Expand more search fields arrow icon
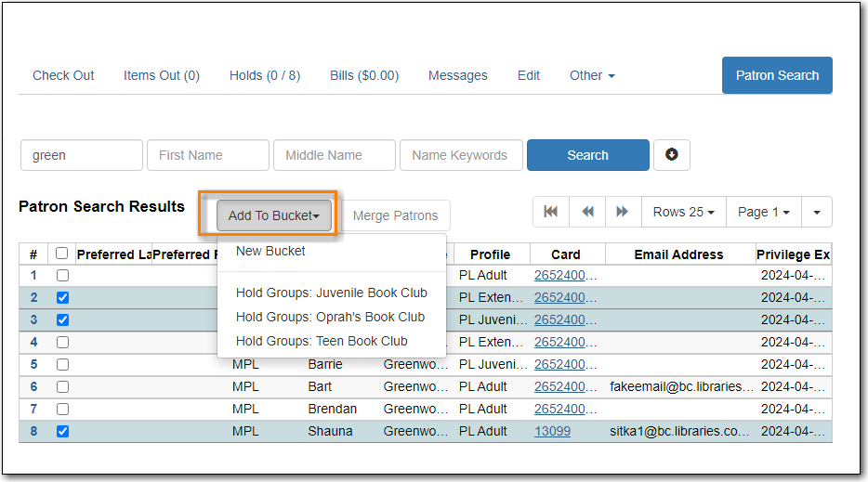The width and height of the screenshot is (868, 482). (672, 155)
